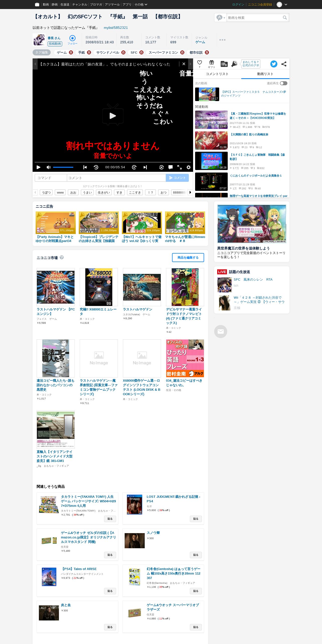Rewind the video ten seconds

96,167
